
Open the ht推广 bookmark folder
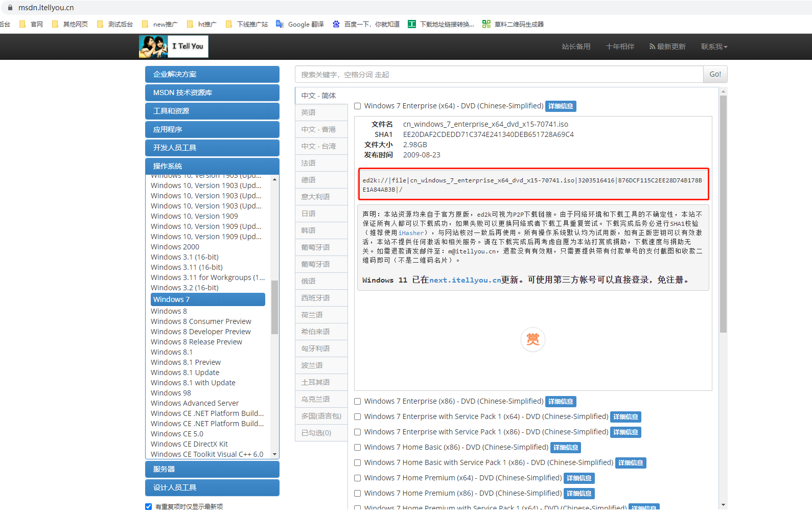[x=202, y=24]
